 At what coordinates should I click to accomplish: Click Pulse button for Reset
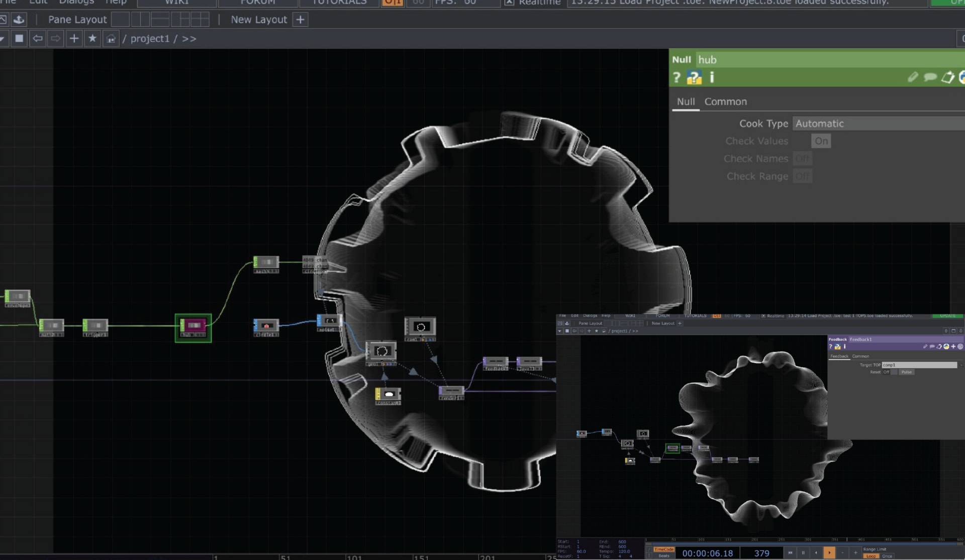[906, 372]
